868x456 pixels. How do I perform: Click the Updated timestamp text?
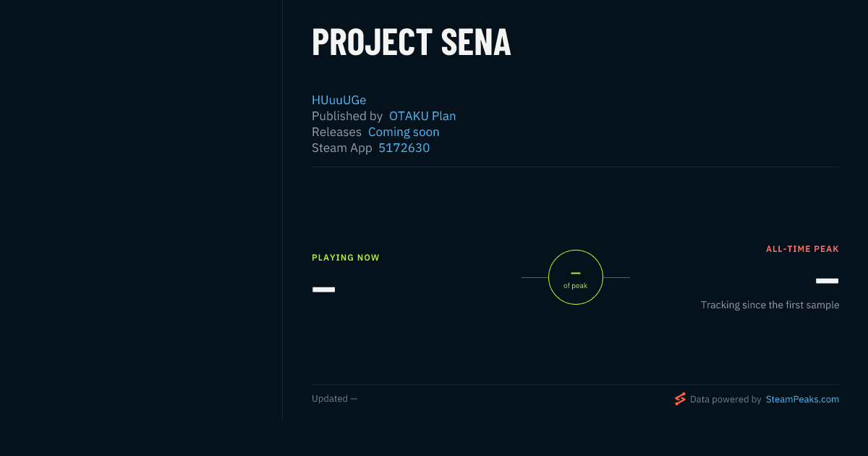(334, 399)
